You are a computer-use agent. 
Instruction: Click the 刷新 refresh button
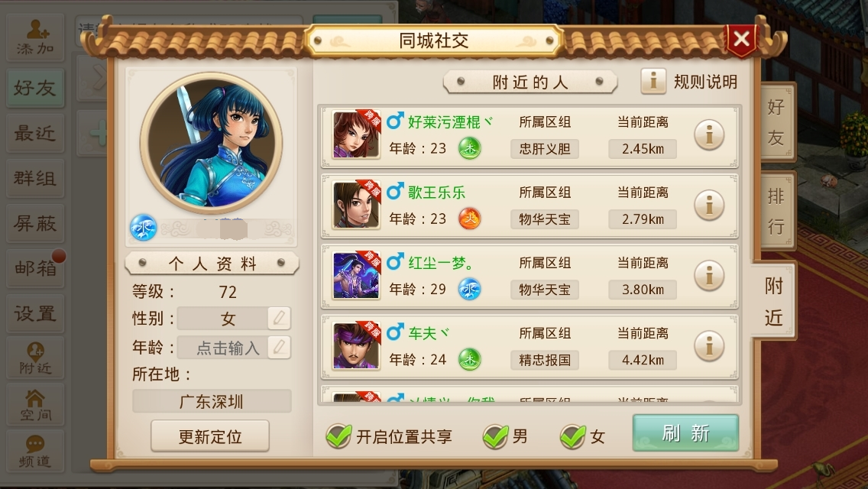pyautogui.click(x=685, y=432)
